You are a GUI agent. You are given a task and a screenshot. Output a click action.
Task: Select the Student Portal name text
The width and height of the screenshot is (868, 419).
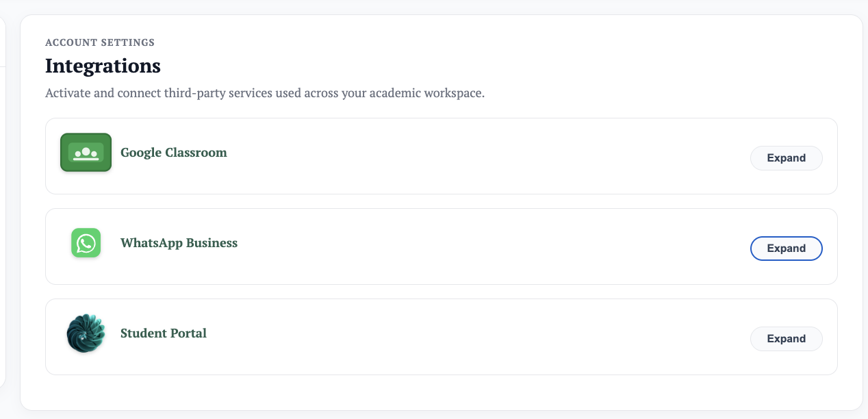tap(164, 333)
